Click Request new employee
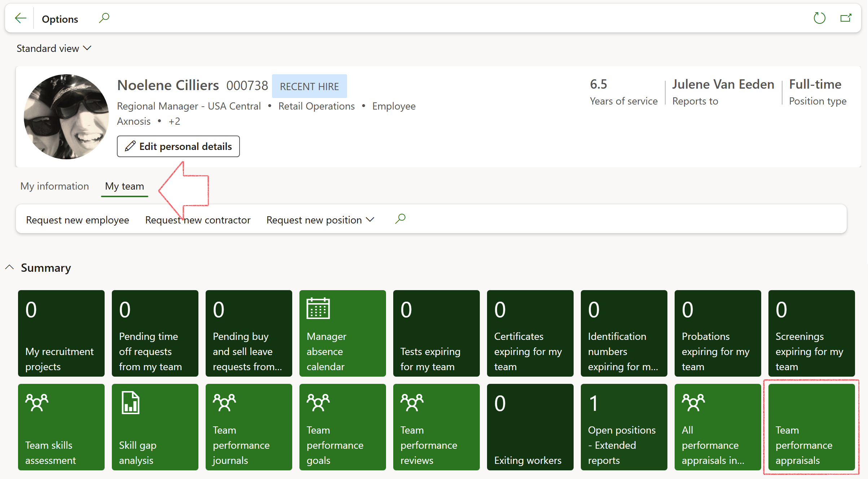This screenshot has width=868, height=479. [77, 220]
